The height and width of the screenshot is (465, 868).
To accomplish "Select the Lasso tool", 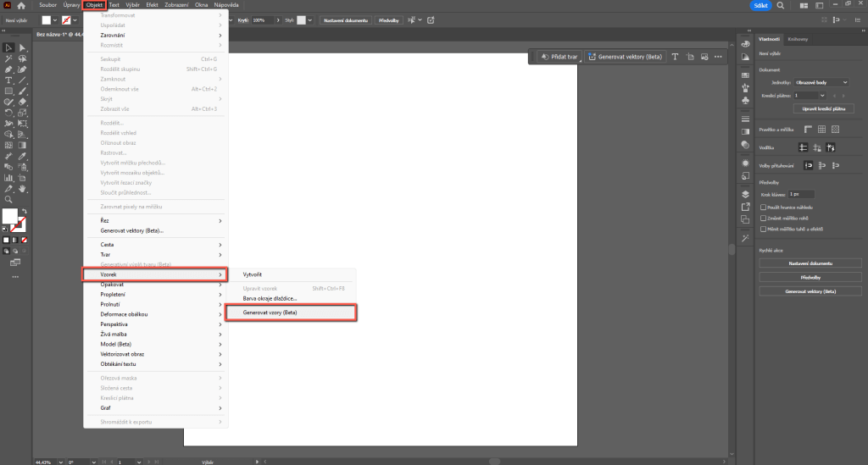I will (22, 58).
